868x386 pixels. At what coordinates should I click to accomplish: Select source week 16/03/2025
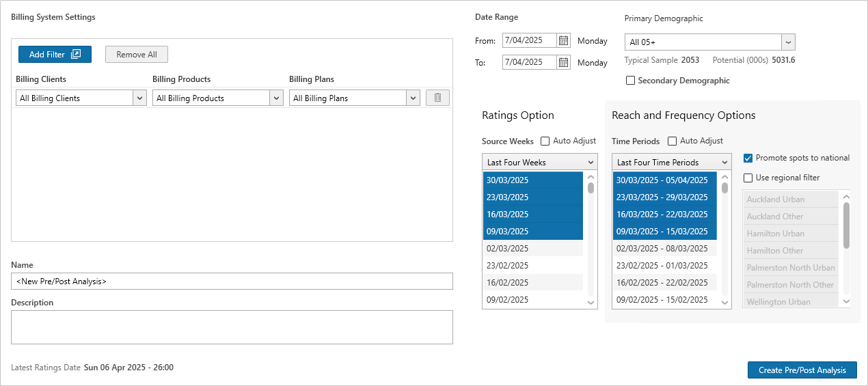[533, 215]
